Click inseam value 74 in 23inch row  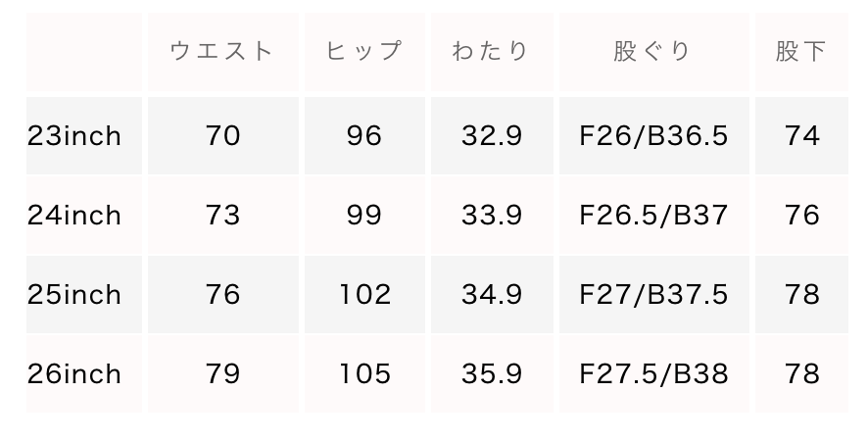(801, 136)
